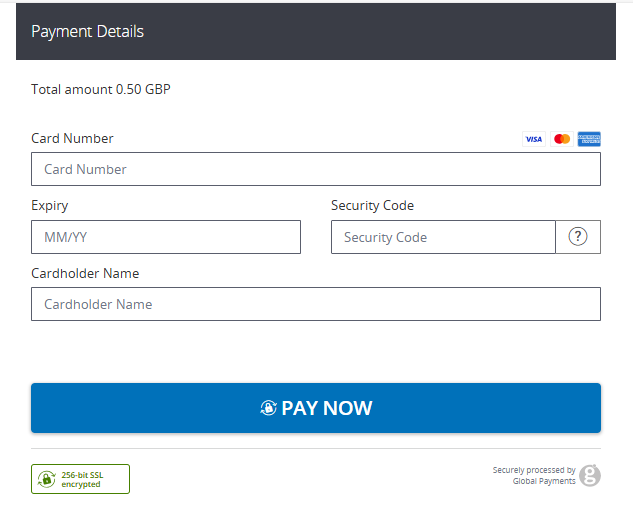This screenshot has width=633, height=513.
Task: Click the Cardholder Name label text
Action: point(85,273)
